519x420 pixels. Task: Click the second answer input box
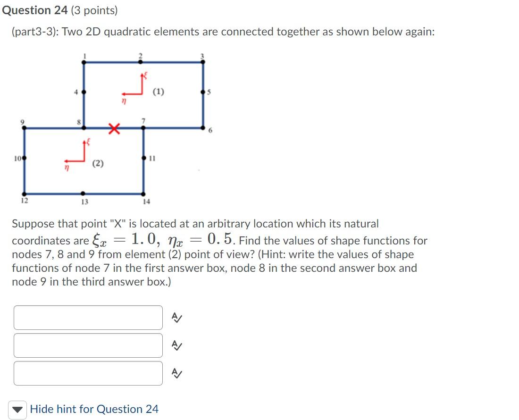pos(88,345)
